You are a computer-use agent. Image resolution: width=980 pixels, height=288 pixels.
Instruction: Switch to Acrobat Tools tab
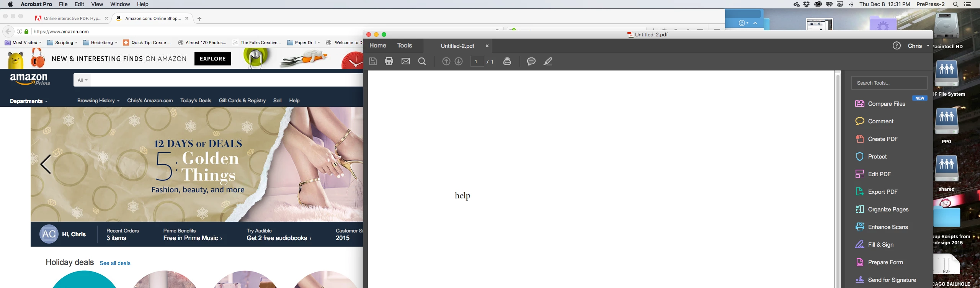tap(405, 46)
